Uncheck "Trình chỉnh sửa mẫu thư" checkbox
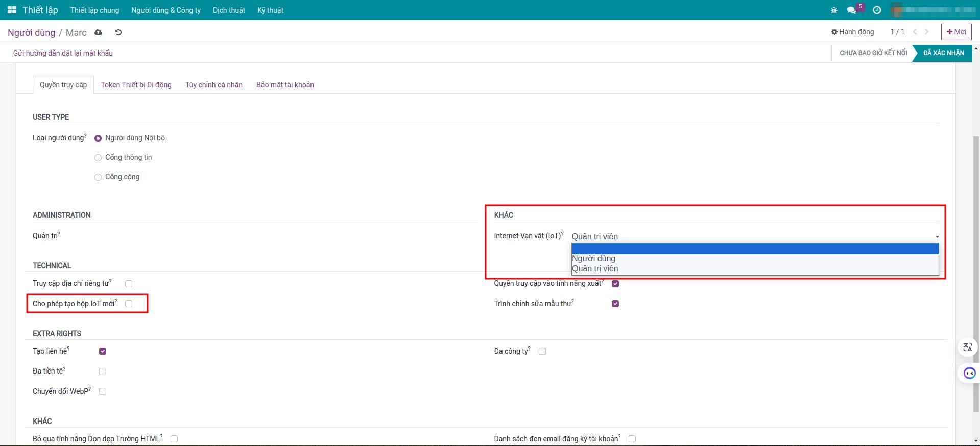Image resolution: width=980 pixels, height=446 pixels. pyautogui.click(x=615, y=304)
